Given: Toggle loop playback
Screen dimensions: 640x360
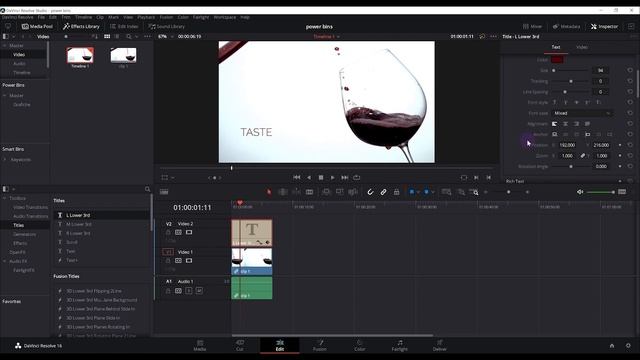Looking at the screenshot, I should 357,178.
